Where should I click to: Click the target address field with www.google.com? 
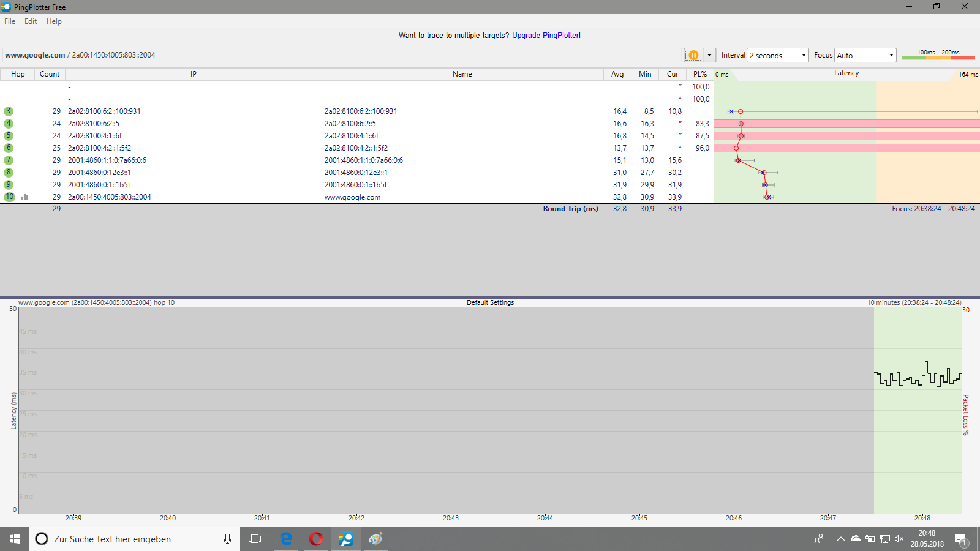(x=342, y=55)
